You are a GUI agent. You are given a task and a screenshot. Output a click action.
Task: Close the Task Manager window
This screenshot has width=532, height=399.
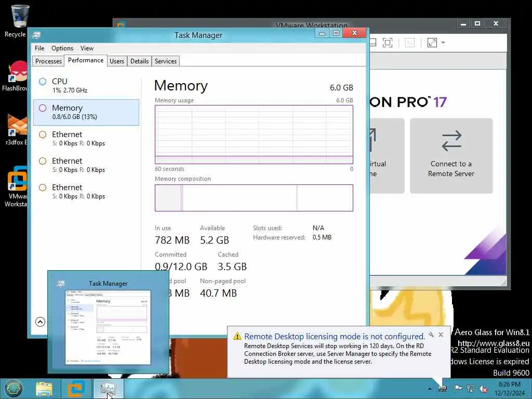coord(354,33)
